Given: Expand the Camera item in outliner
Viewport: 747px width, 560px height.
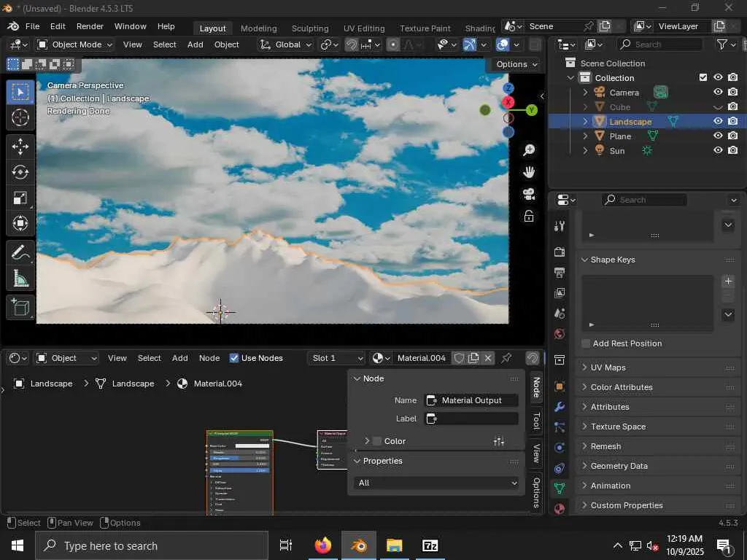Looking at the screenshot, I should coord(585,93).
